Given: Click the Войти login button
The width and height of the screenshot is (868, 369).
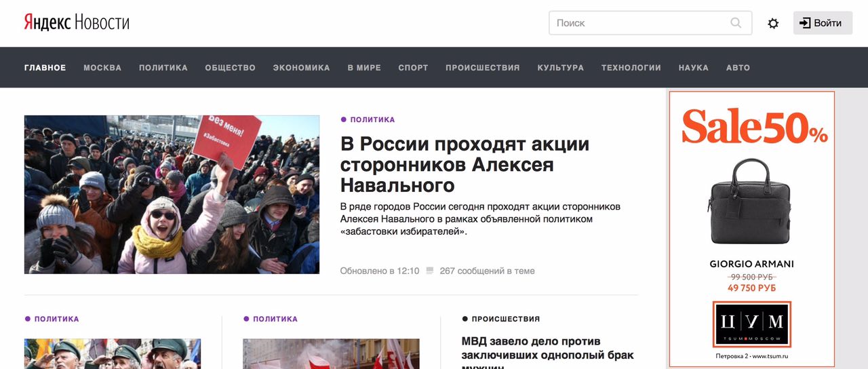Looking at the screenshot, I should pos(823,23).
